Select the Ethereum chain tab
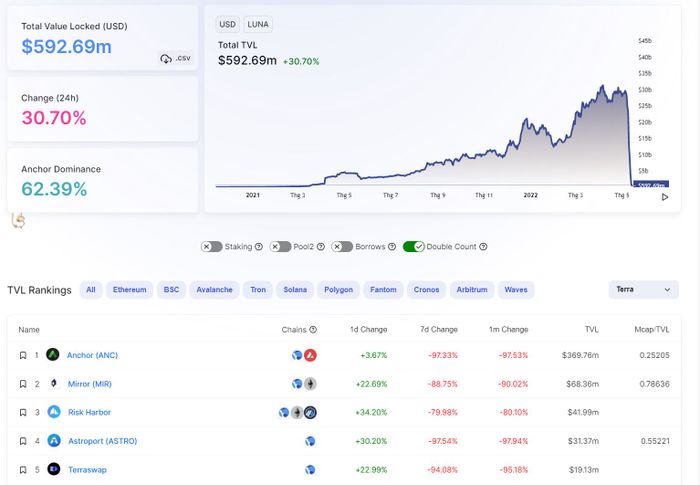The image size is (700, 485). tap(129, 290)
